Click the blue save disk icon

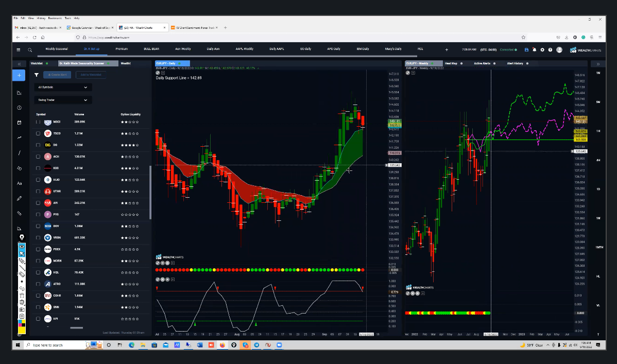[x=526, y=50]
